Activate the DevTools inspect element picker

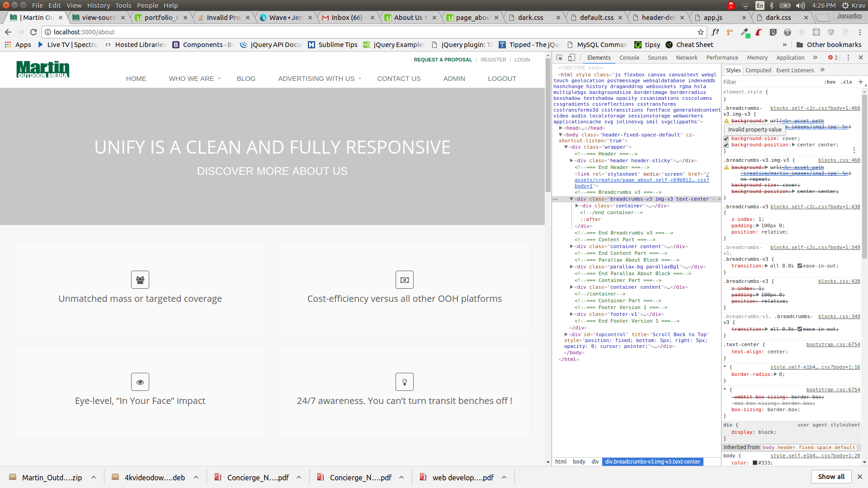(x=559, y=58)
